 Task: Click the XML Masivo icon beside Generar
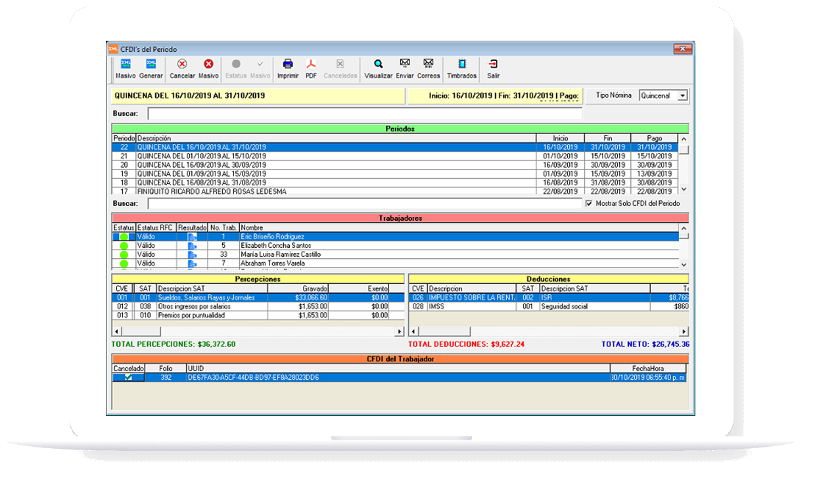coord(125,64)
